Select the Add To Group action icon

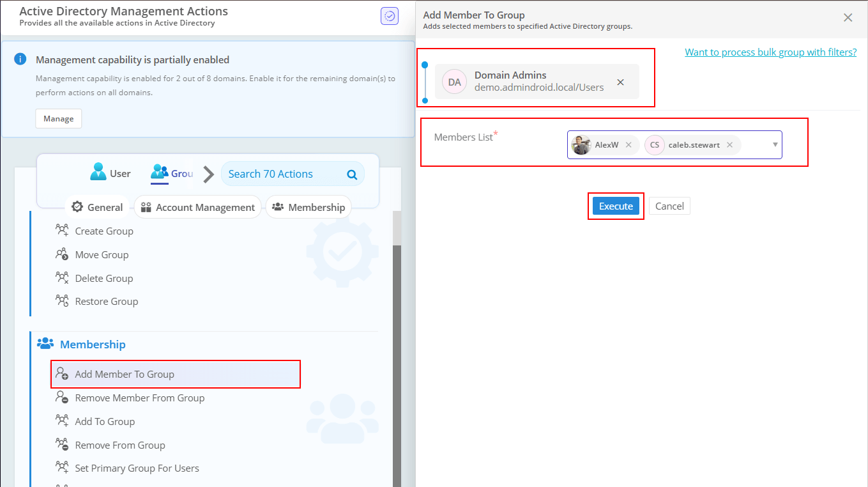pos(62,421)
